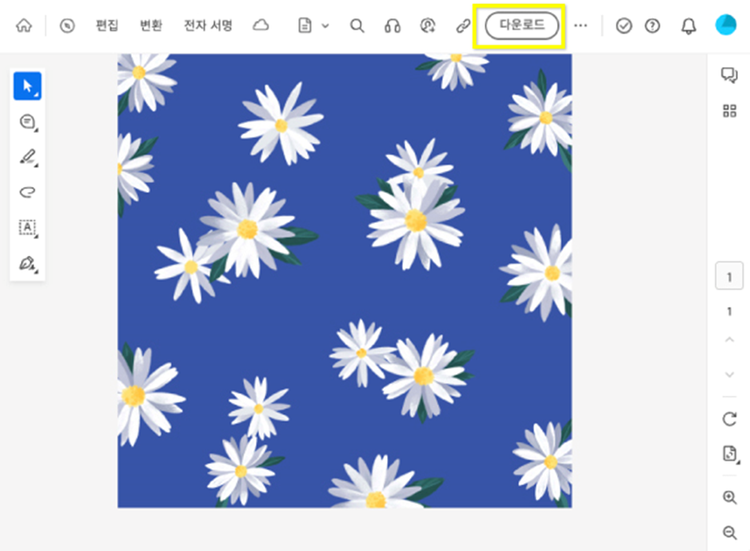This screenshot has width=750, height=551.
Task: Zoom in with the plus magnifier
Action: click(729, 497)
